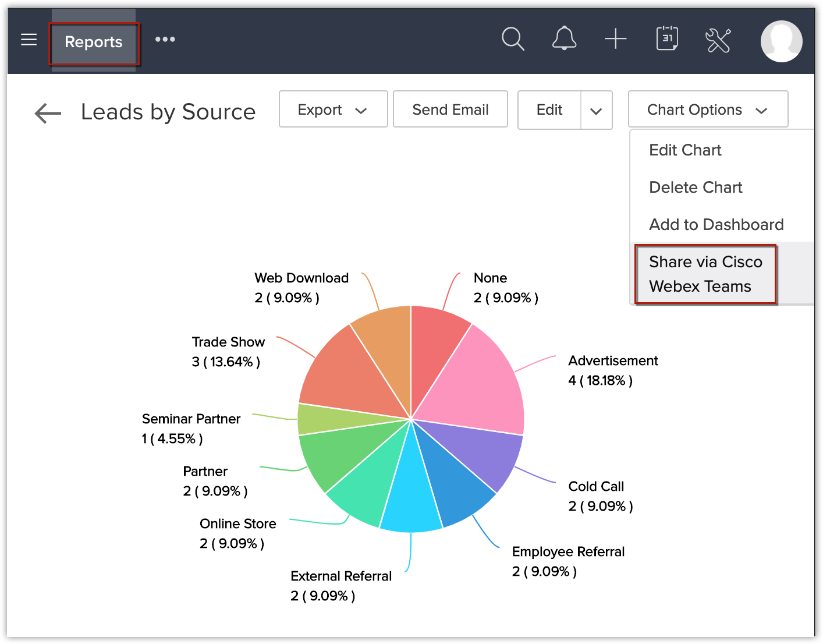Choose Share via Cisco Webex Teams
823x644 pixels.
click(x=705, y=274)
